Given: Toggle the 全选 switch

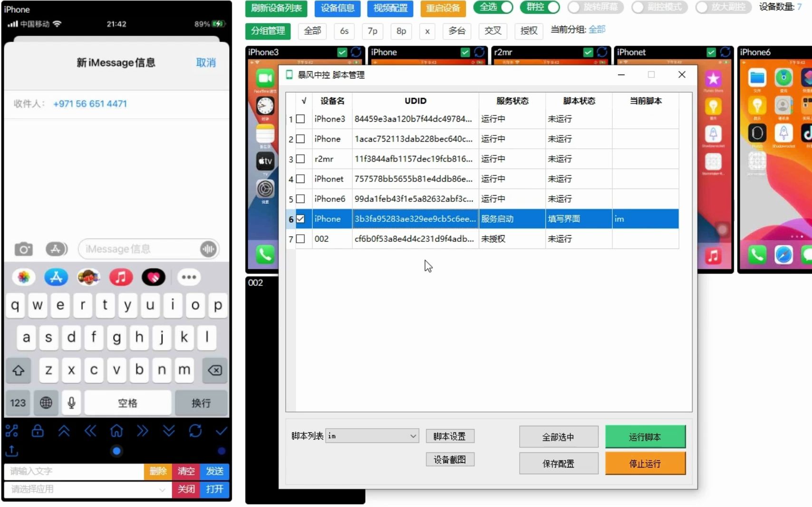Looking at the screenshot, I should 493,7.
